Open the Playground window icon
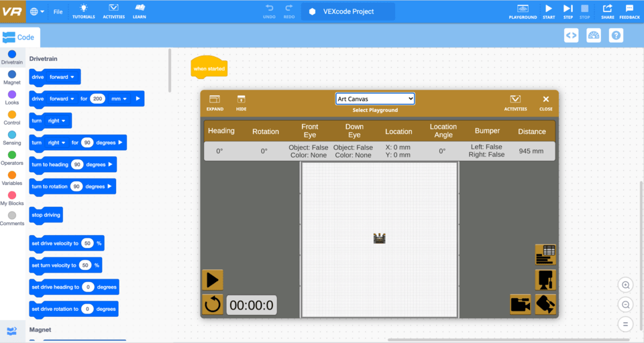Screen dimensions: 644x343 click(523, 11)
